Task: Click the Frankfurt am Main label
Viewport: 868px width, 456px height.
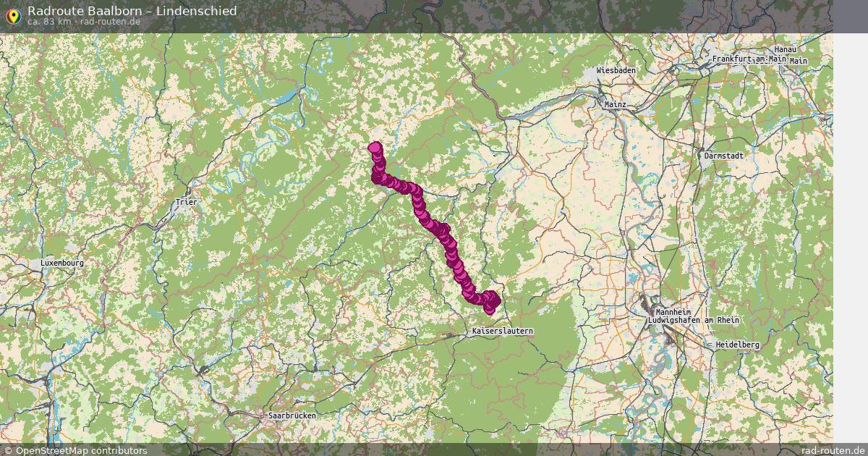Action: pyautogui.click(x=749, y=59)
